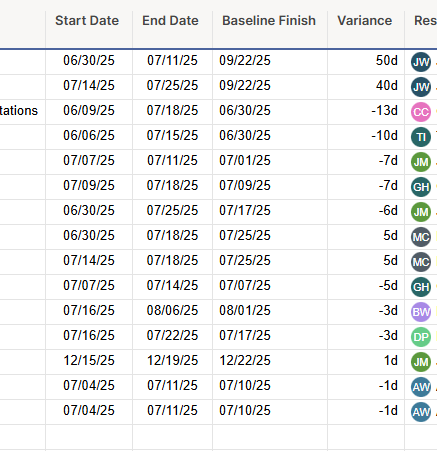Screen dimensions: 437x451
Task: Click the 08/06/25 end date cell
Action: coord(172,312)
